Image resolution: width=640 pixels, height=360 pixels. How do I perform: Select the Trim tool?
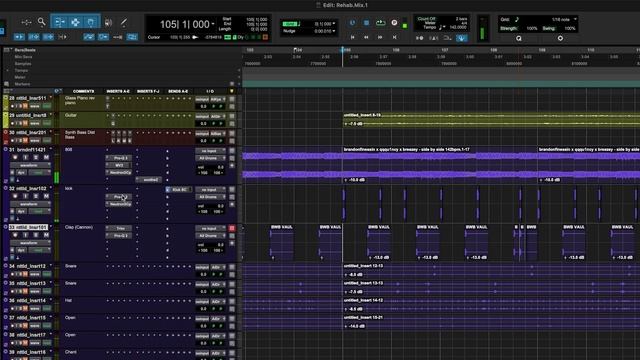pos(60,22)
